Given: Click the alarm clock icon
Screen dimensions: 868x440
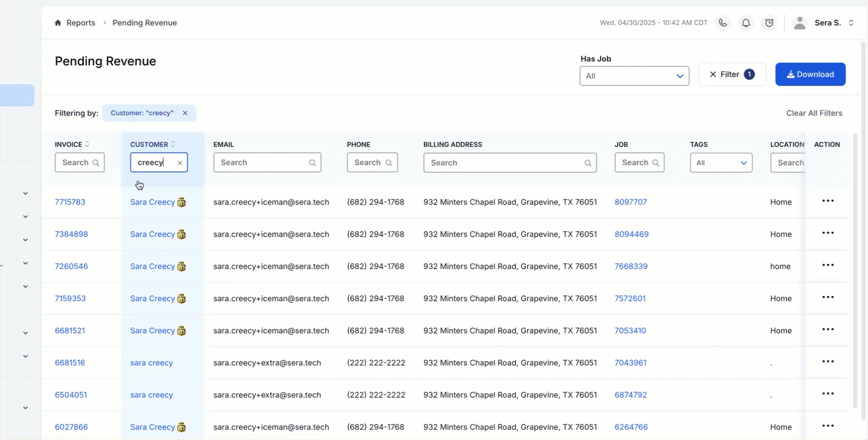Looking at the screenshot, I should 769,23.
